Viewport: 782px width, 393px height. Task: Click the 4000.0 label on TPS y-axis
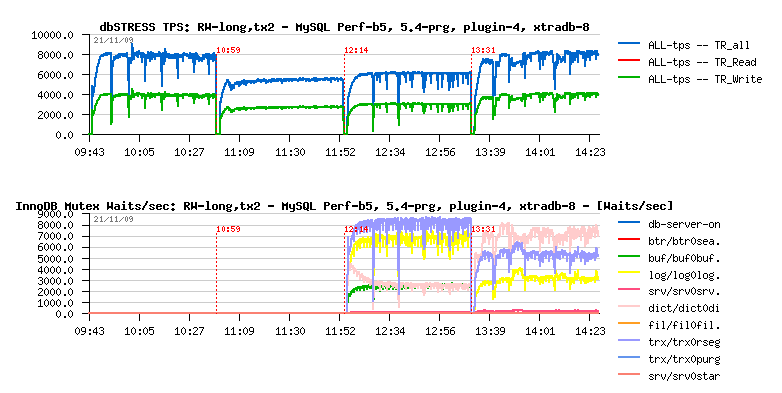(55, 95)
